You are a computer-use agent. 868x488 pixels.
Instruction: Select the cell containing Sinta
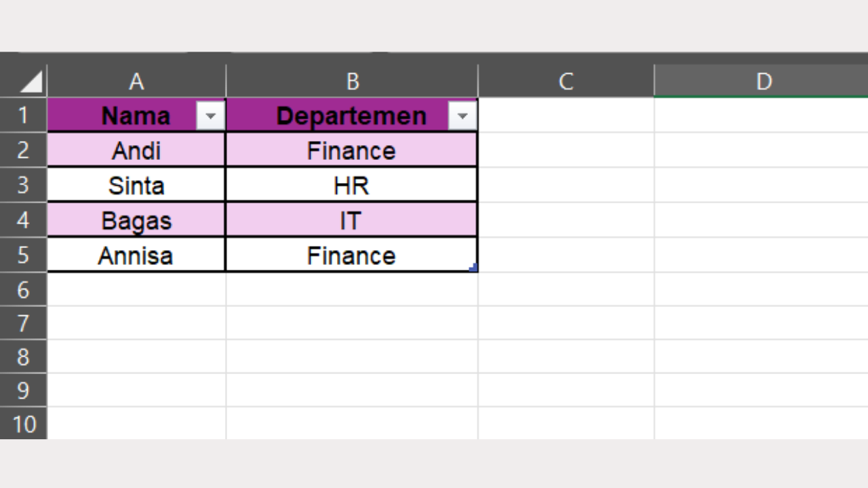click(x=136, y=185)
